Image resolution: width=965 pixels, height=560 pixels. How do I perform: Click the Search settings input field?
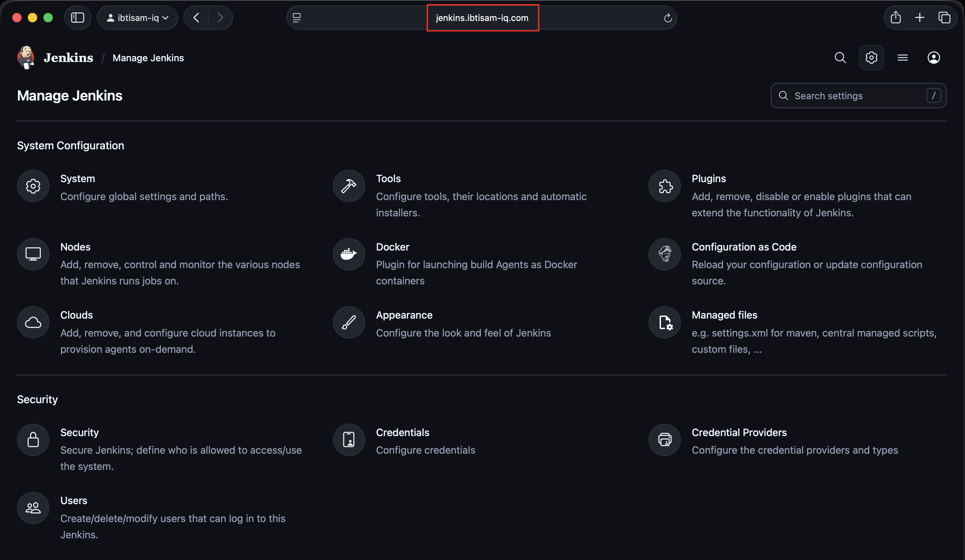[x=859, y=96]
